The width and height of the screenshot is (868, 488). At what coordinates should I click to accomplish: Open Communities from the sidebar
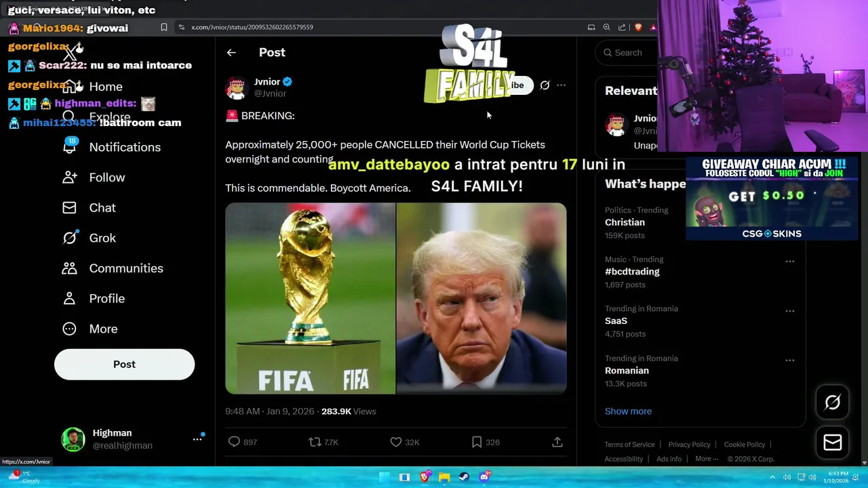tap(113, 268)
